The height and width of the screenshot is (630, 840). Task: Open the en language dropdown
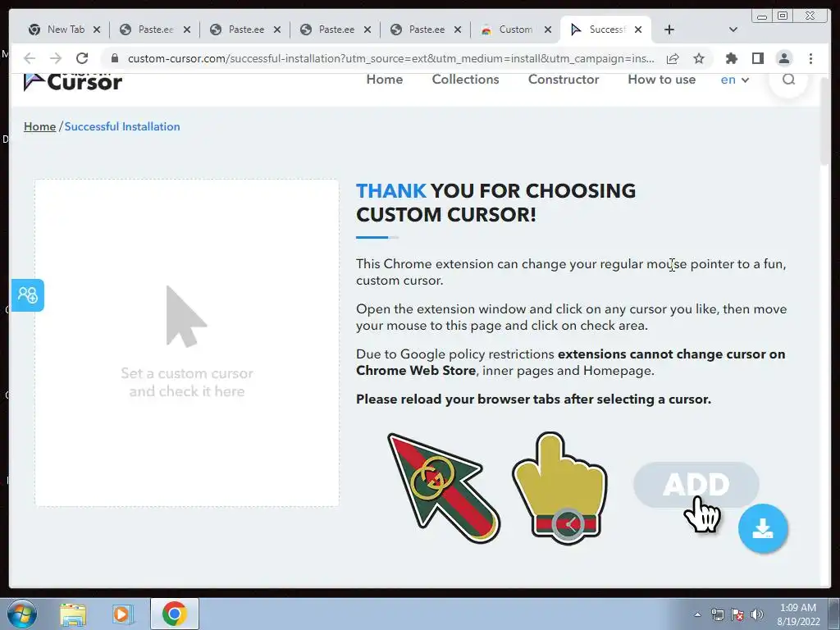click(734, 80)
